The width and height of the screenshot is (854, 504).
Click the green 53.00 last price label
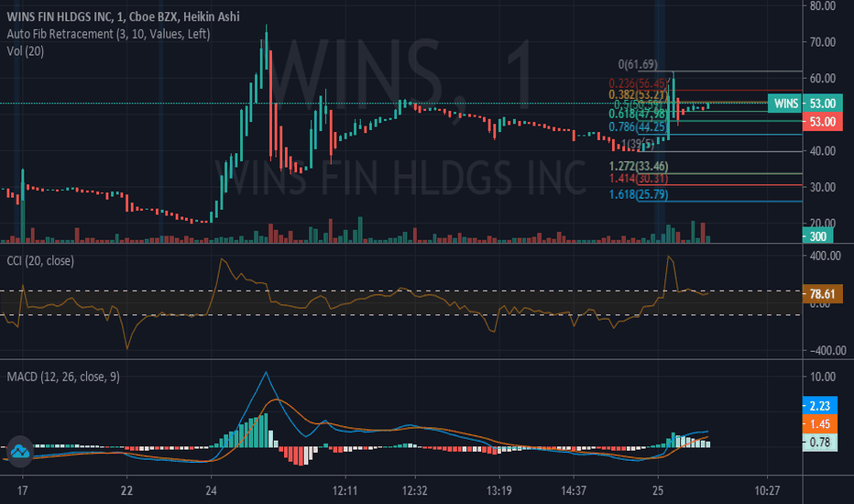823,104
